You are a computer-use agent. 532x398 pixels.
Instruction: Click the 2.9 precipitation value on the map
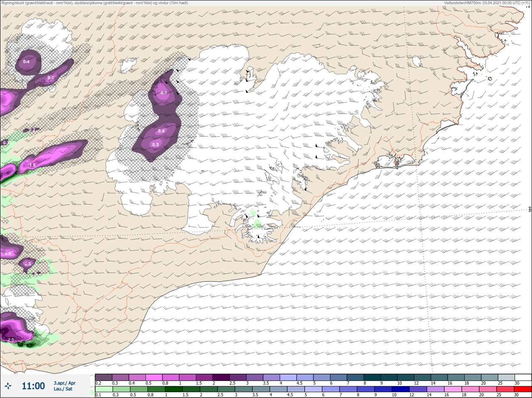click(x=11, y=340)
